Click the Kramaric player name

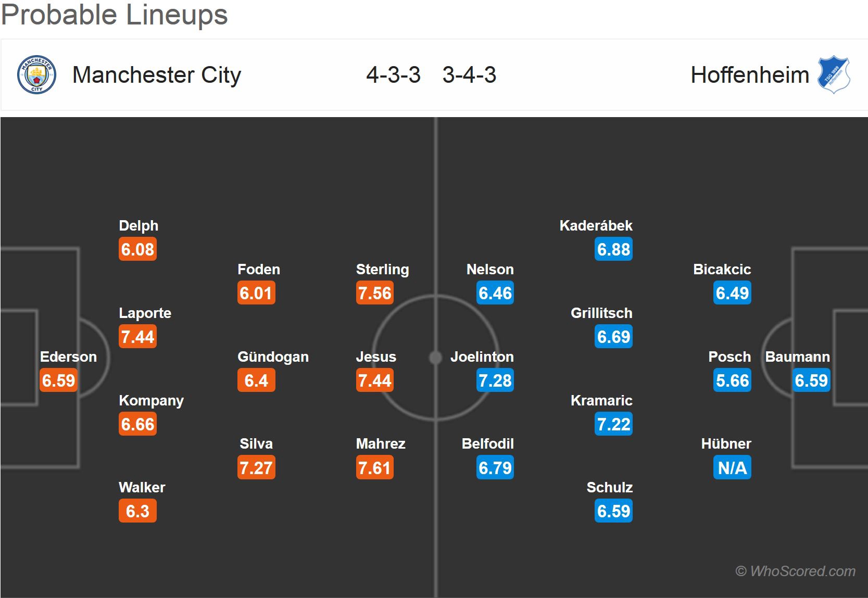[601, 401]
